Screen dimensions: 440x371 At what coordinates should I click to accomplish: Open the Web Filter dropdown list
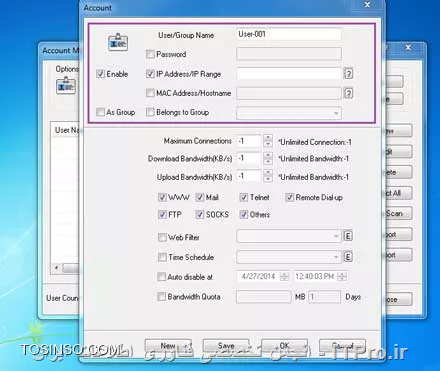point(336,236)
